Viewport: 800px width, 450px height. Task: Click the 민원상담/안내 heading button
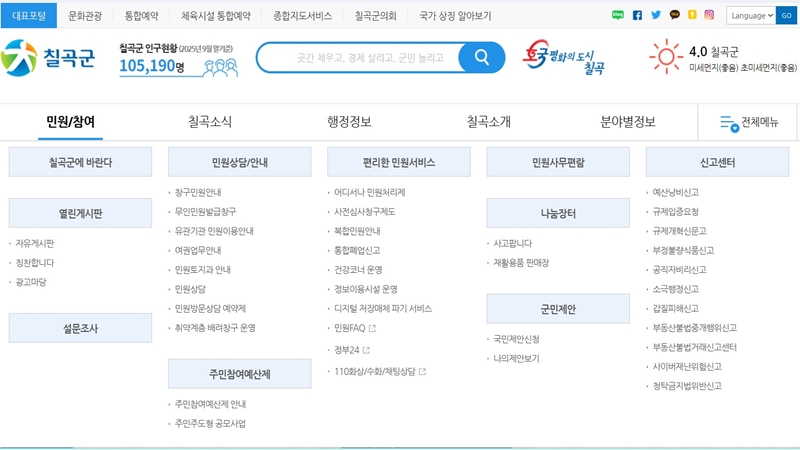[239, 162]
